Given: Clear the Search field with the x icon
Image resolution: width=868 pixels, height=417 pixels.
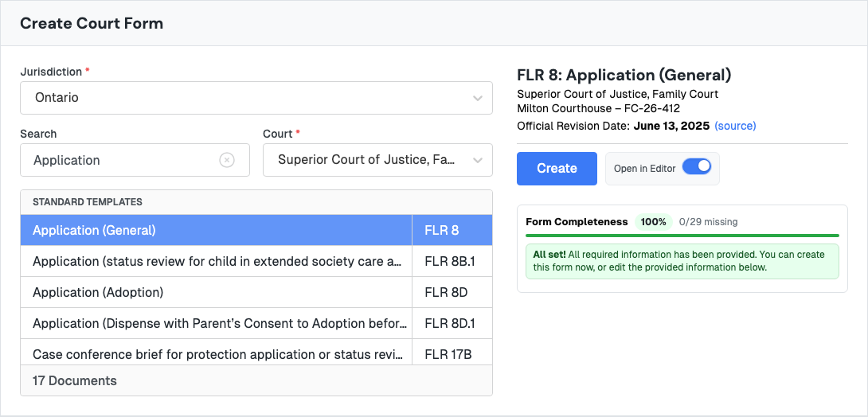Looking at the screenshot, I should click(227, 161).
